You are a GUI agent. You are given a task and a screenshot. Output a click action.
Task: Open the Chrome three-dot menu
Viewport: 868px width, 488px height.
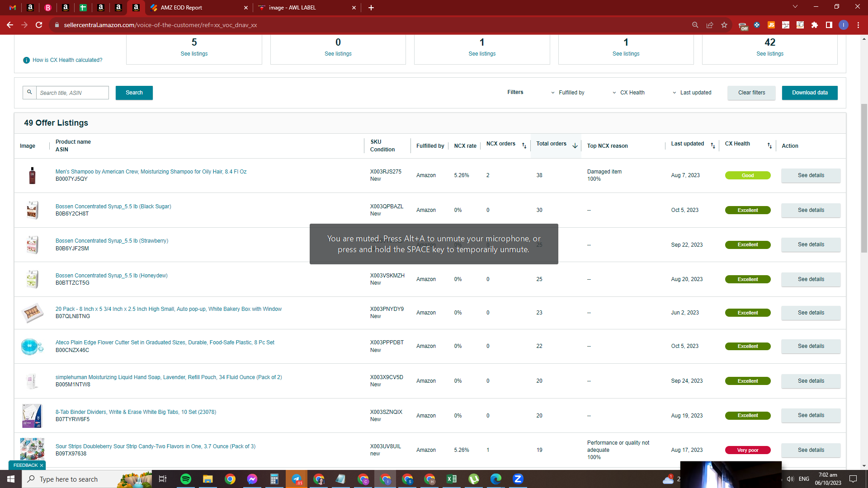click(x=858, y=25)
